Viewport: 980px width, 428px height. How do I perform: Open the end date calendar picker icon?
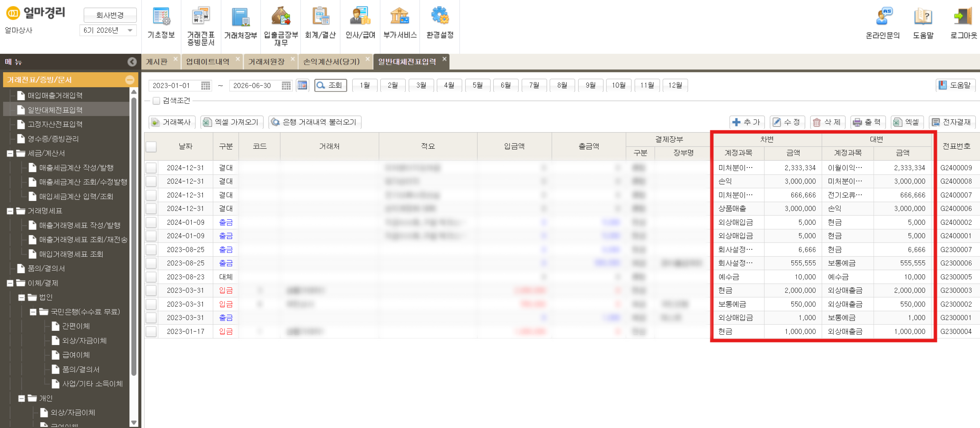click(x=286, y=86)
